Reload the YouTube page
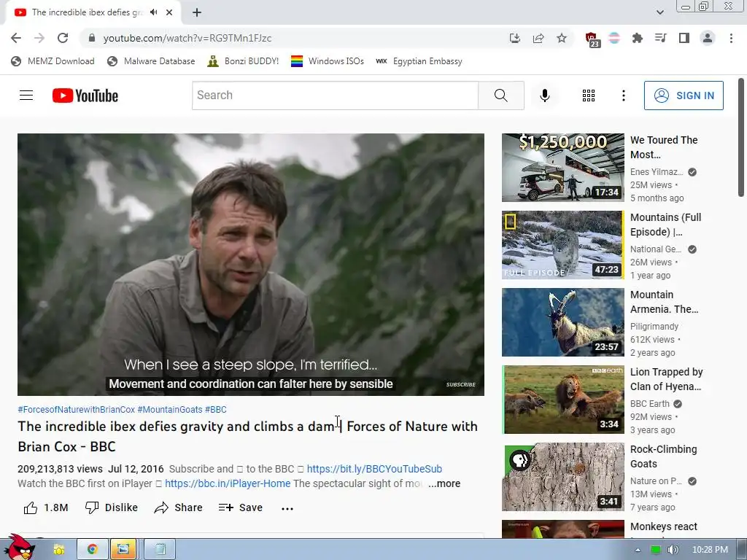 (x=63, y=38)
